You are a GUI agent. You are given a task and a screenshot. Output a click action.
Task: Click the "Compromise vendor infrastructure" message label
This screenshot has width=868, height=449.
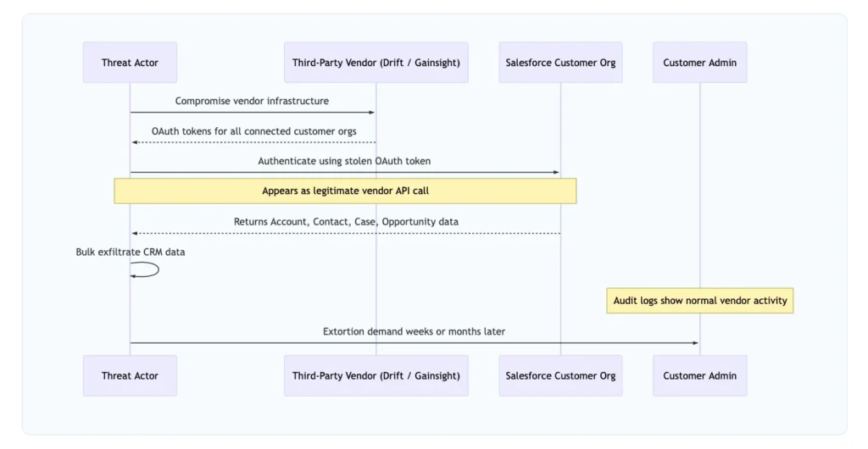(252, 101)
